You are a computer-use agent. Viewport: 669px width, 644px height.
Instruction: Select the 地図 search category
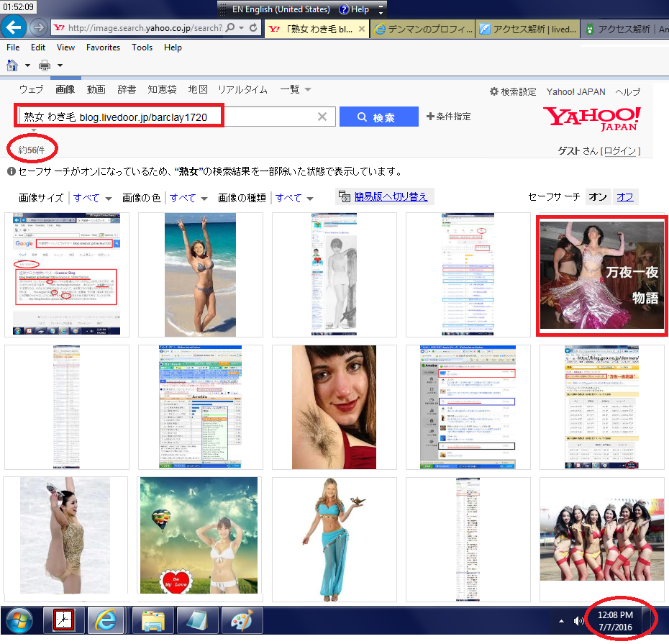coord(198,89)
